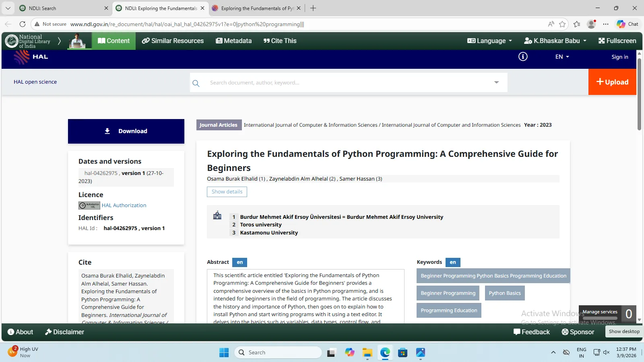Click the Download button

pyautogui.click(x=126, y=131)
